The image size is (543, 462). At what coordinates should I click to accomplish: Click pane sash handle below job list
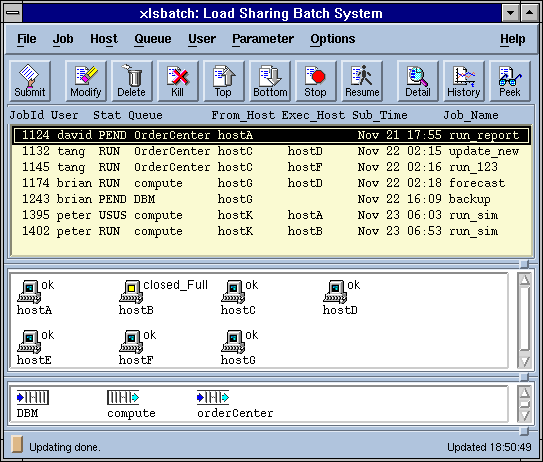click(x=524, y=264)
